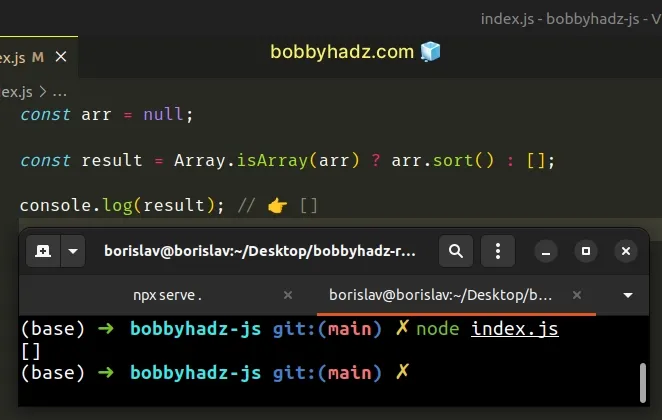Maximize the terminal window
This screenshot has height=420, width=662.
point(586,252)
